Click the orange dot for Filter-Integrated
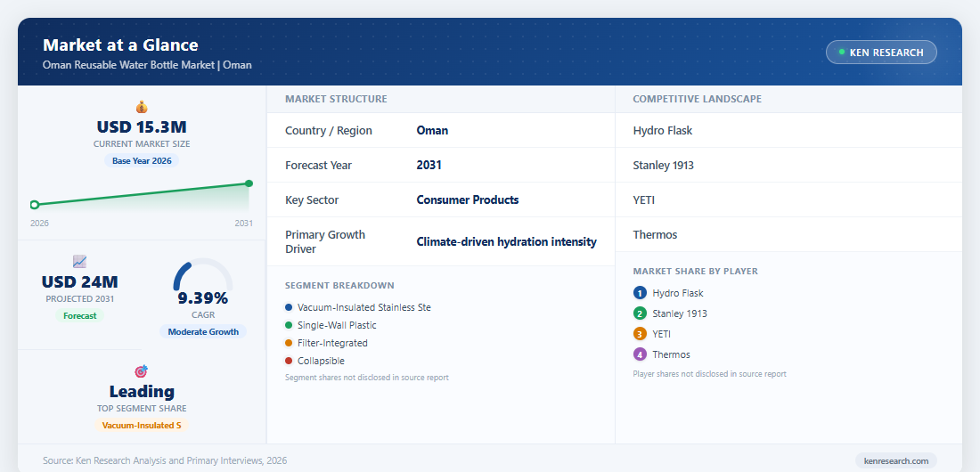Viewport: 980px width, 472px height. click(288, 343)
